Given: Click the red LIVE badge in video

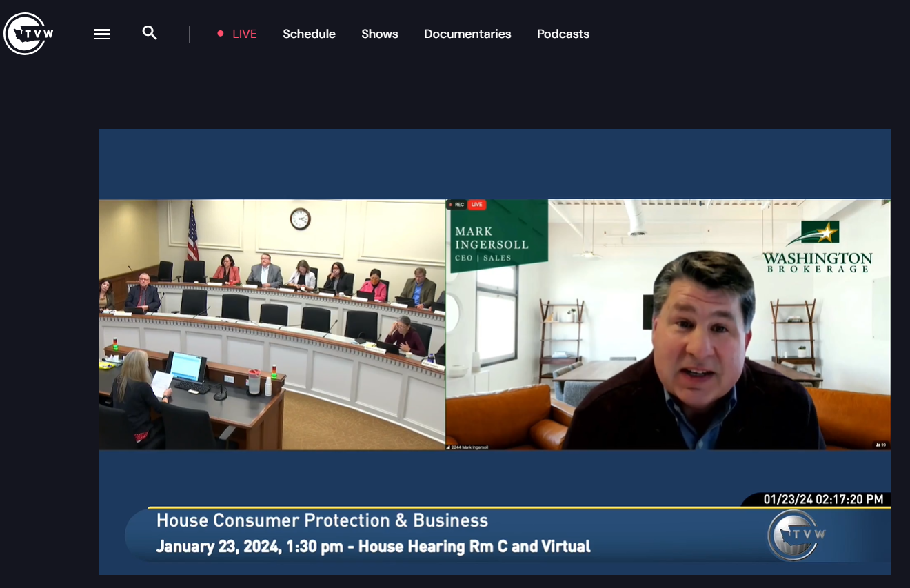Looking at the screenshot, I should [476, 205].
